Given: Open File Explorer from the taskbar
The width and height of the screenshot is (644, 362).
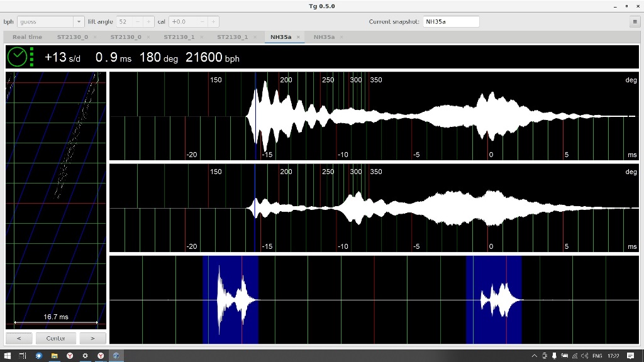Looking at the screenshot, I should point(55,356).
